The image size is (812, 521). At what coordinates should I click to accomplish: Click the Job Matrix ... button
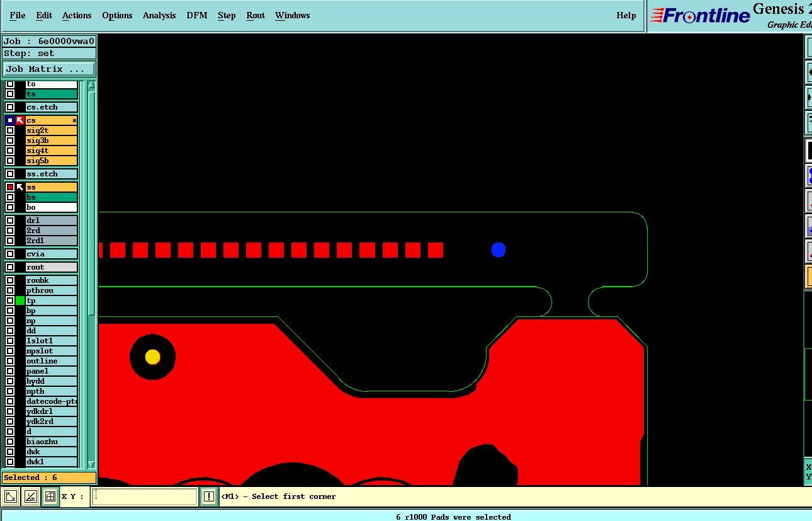point(49,69)
